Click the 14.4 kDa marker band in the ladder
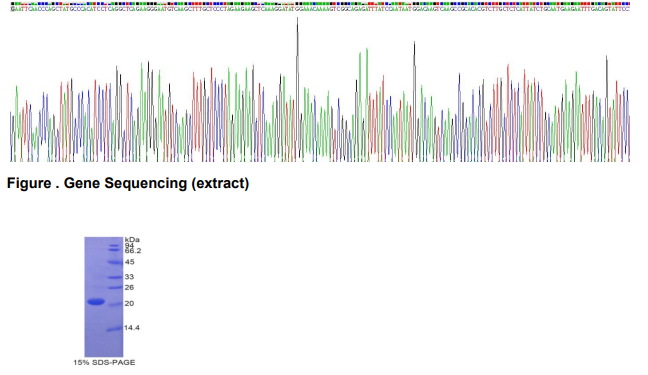The height and width of the screenshot is (375, 648). tap(114, 329)
